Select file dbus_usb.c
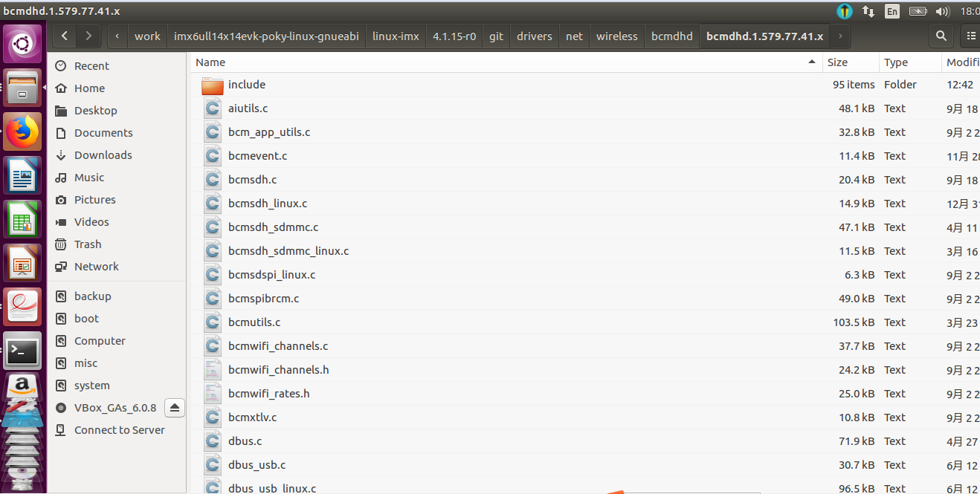 pos(257,465)
